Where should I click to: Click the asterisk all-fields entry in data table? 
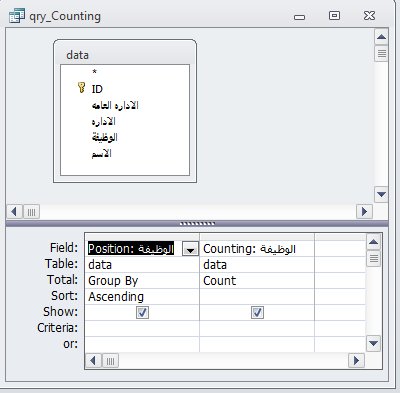click(94, 72)
